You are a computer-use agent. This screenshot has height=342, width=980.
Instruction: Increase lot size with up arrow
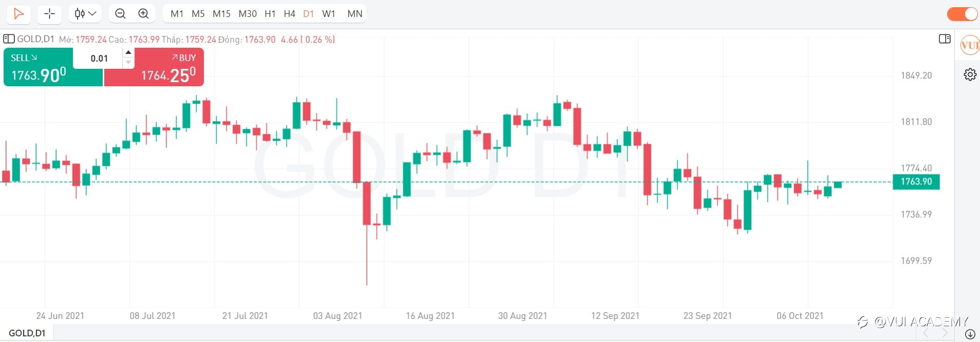click(x=128, y=52)
